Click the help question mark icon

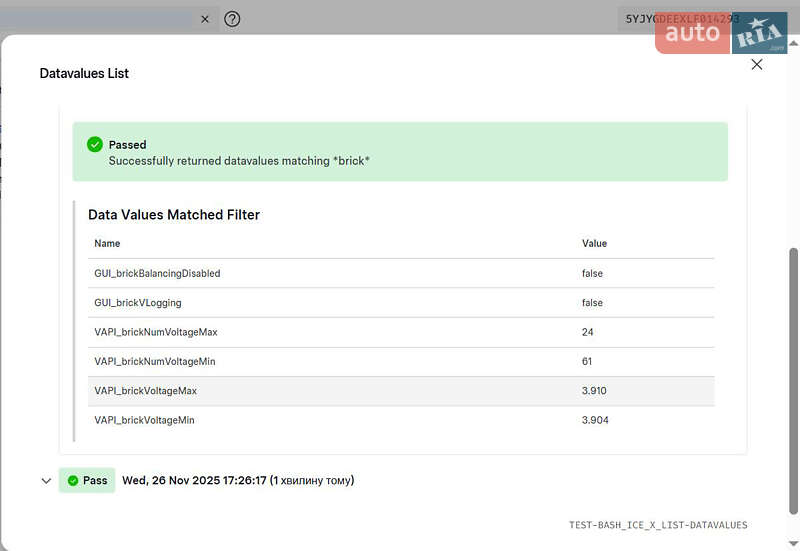point(232,19)
